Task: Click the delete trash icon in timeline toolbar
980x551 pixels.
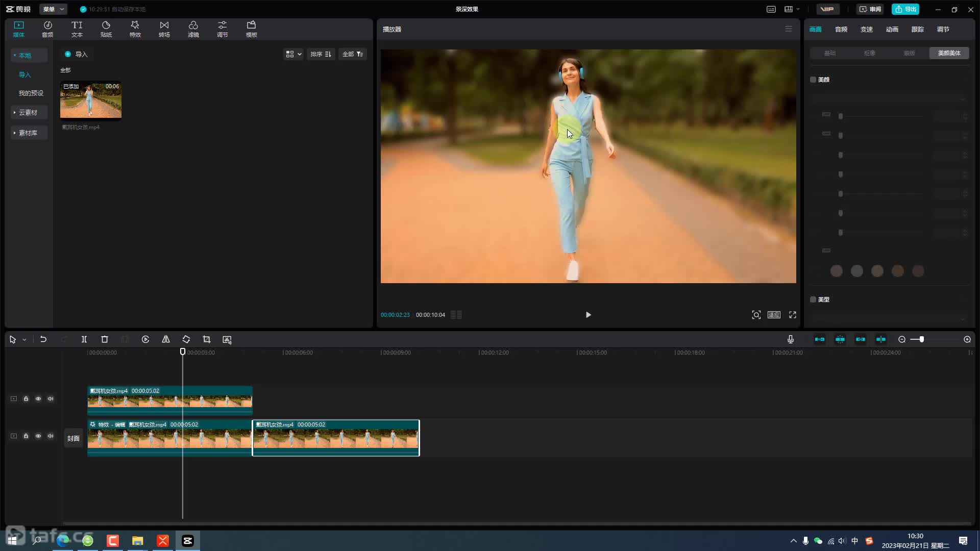Action: pos(105,339)
